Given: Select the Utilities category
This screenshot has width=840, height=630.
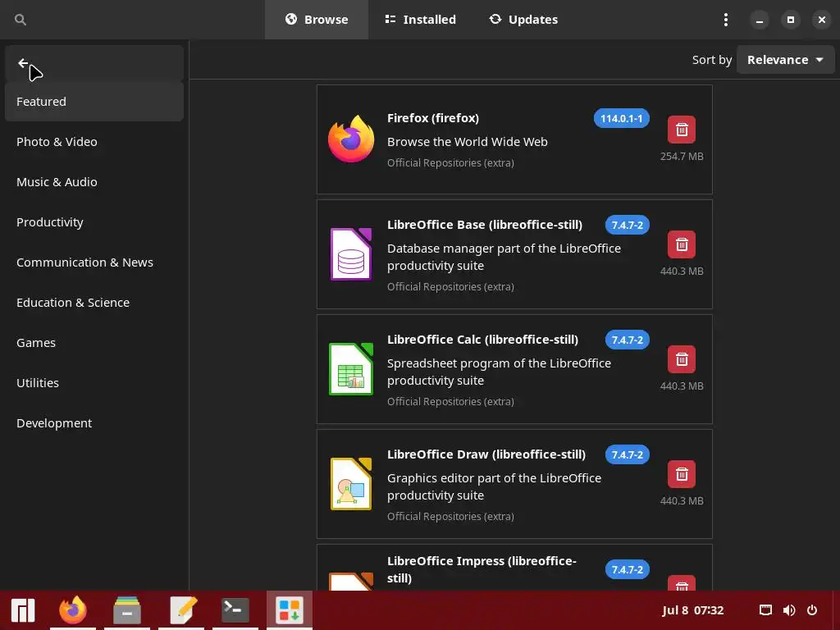Looking at the screenshot, I should 94,382.
